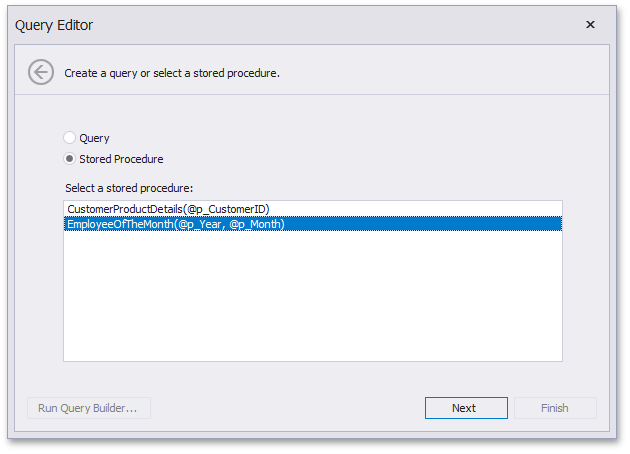630x454 pixels.
Task: Open Run Query Builder
Action: [89, 408]
